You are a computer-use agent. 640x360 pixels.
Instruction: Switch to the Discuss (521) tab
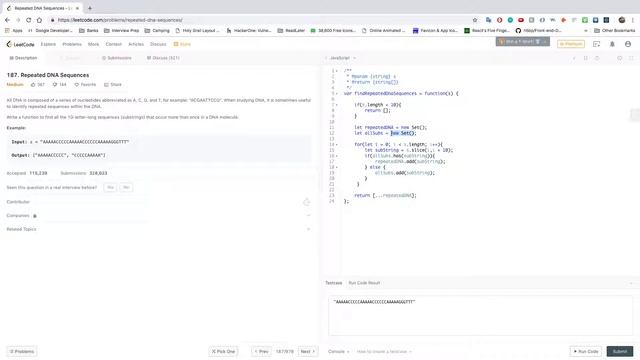click(x=163, y=58)
